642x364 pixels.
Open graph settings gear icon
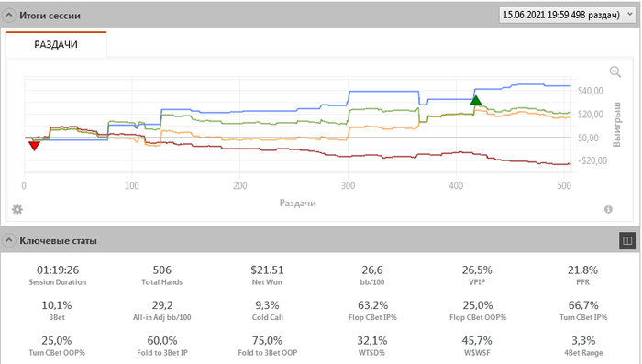pyautogui.click(x=17, y=210)
